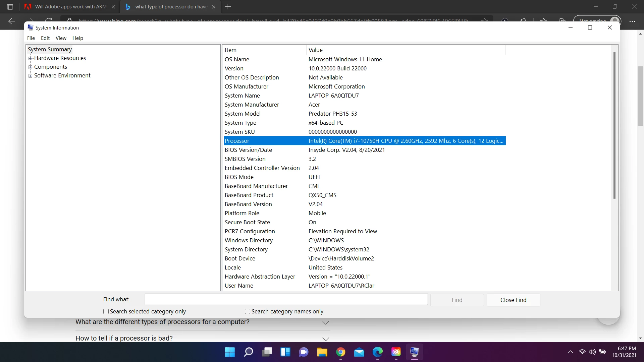
Task: Expand Software Environment node
Action: pyautogui.click(x=31, y=76)
